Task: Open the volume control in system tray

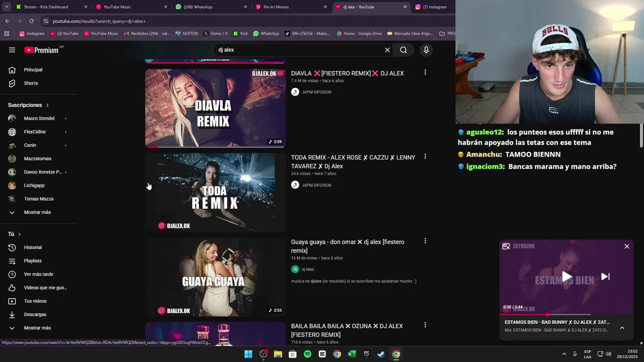Action: pos(608,354)
